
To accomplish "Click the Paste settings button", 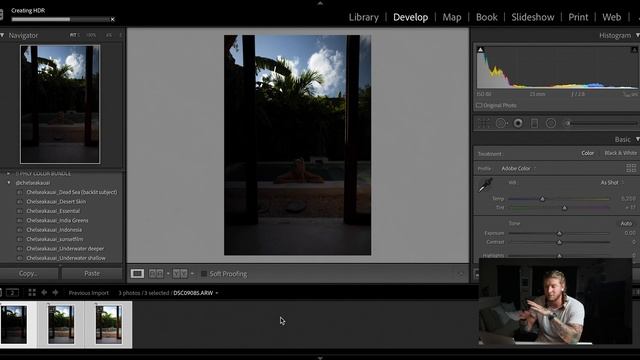I will [92, 273].
